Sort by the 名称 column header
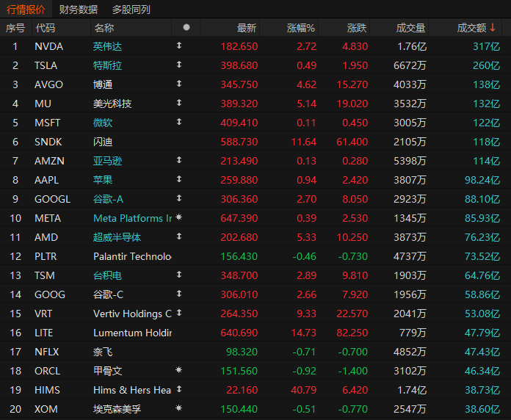 point(104,28)
